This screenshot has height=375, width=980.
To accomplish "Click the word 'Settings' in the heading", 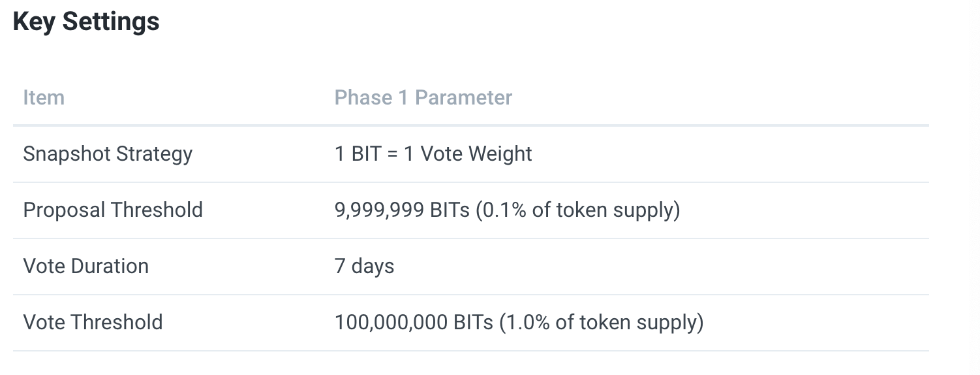I will click(111, 22).
